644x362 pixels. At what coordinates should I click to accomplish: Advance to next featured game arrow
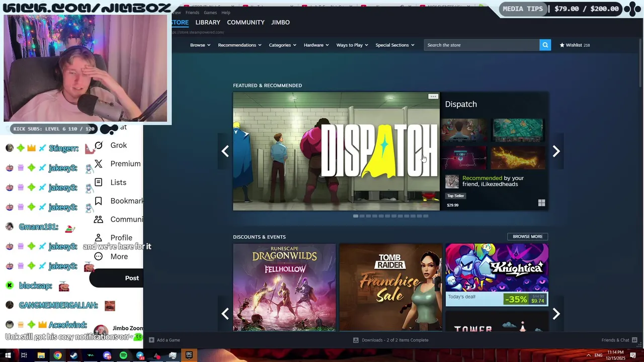click(x=556, y=151)
